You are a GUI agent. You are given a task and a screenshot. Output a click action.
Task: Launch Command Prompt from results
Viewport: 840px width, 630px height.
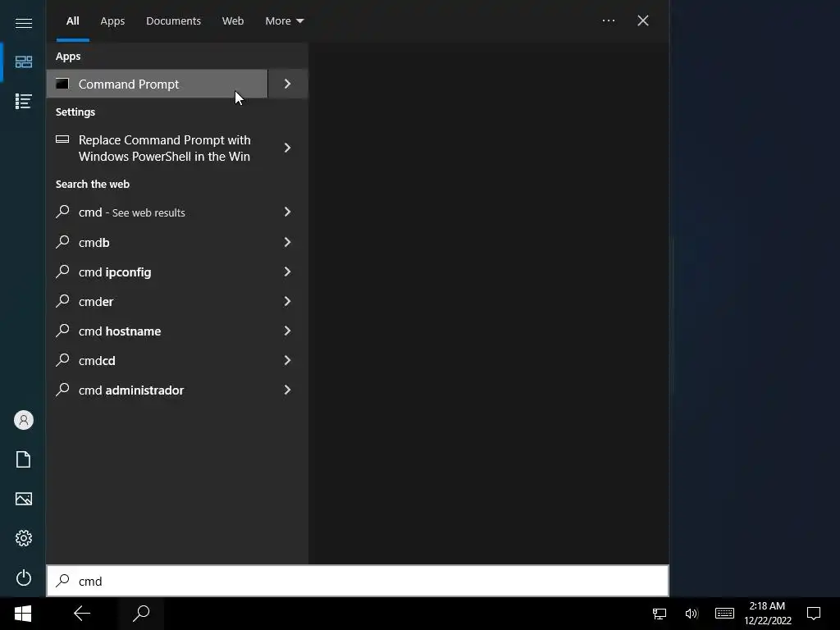(157, 84)
